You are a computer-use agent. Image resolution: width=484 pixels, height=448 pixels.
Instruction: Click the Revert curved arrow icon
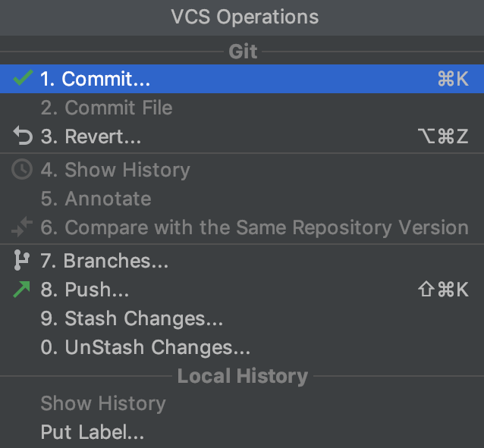(22, 136)
